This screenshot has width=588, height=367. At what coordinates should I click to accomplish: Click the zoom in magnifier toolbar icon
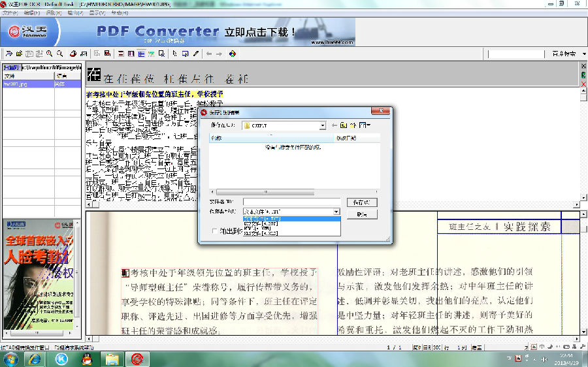tap(48, 54)
